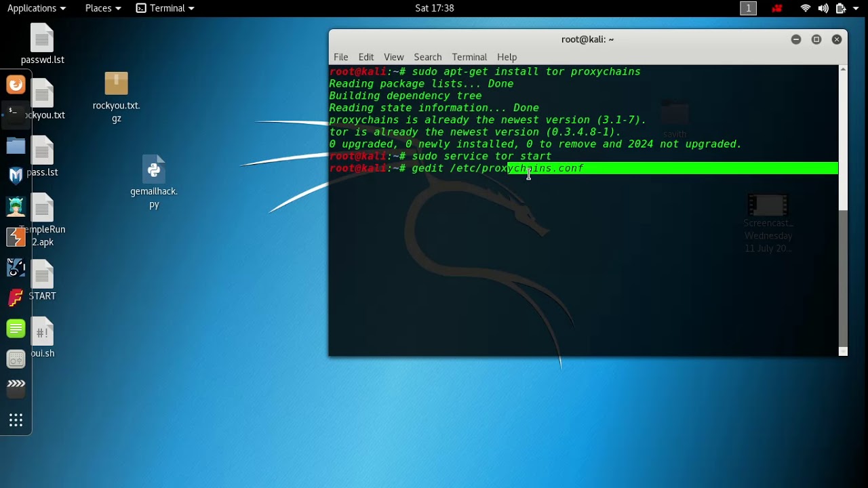868x488 pixels.
Task: Select START file on the desktop
Action: pyautogui.click(x=42, y=281)
